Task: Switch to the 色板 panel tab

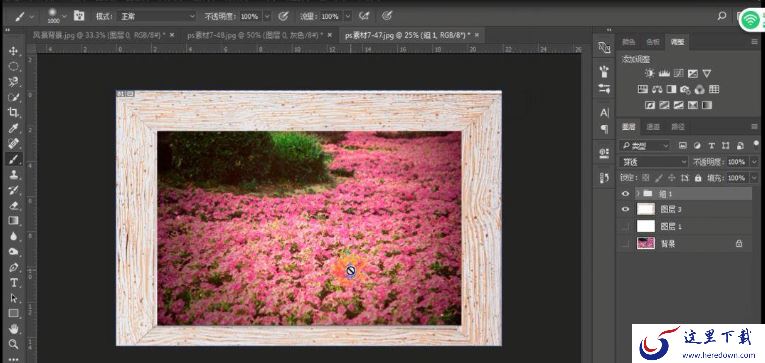Action: (x=653, y=42)
